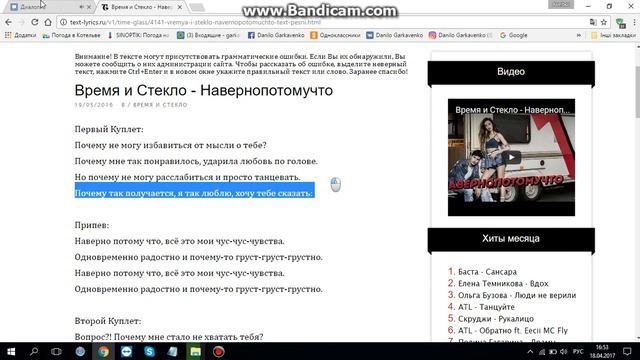640x360 pixels.
Task: Open File Explorer taskbar icon
Action: [x=196, y=351]
